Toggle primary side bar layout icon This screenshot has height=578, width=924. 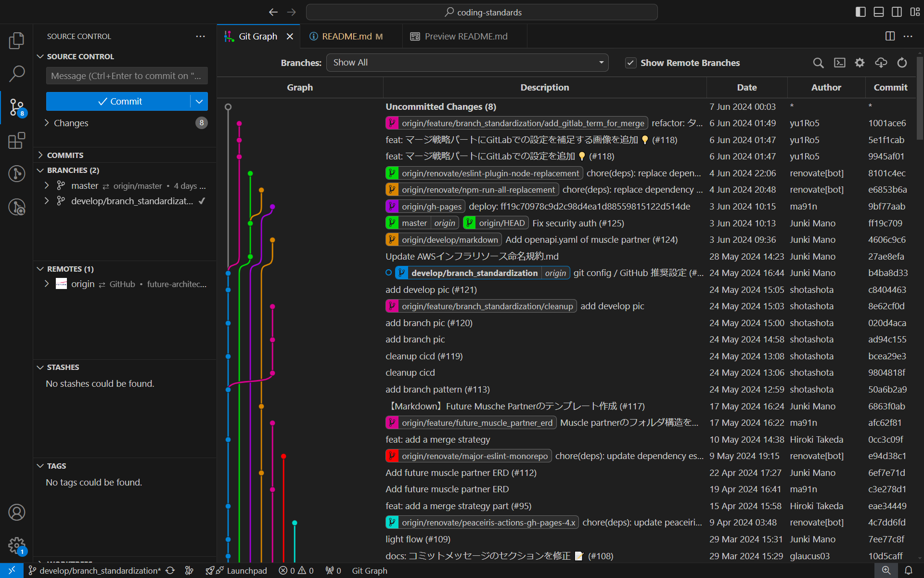[x=860, y=12]
